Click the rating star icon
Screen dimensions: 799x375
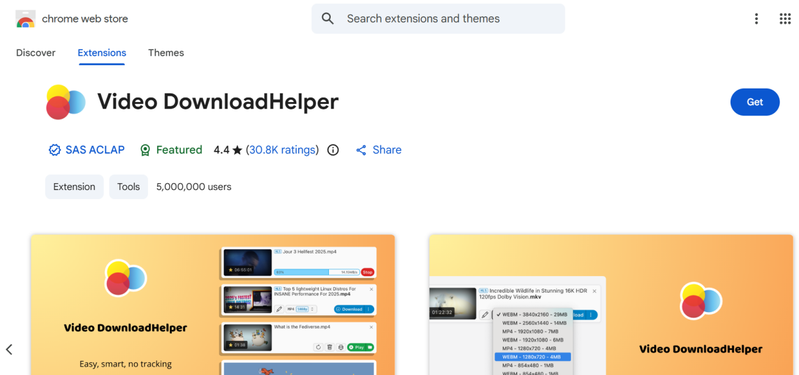click(x=237, y=150)
